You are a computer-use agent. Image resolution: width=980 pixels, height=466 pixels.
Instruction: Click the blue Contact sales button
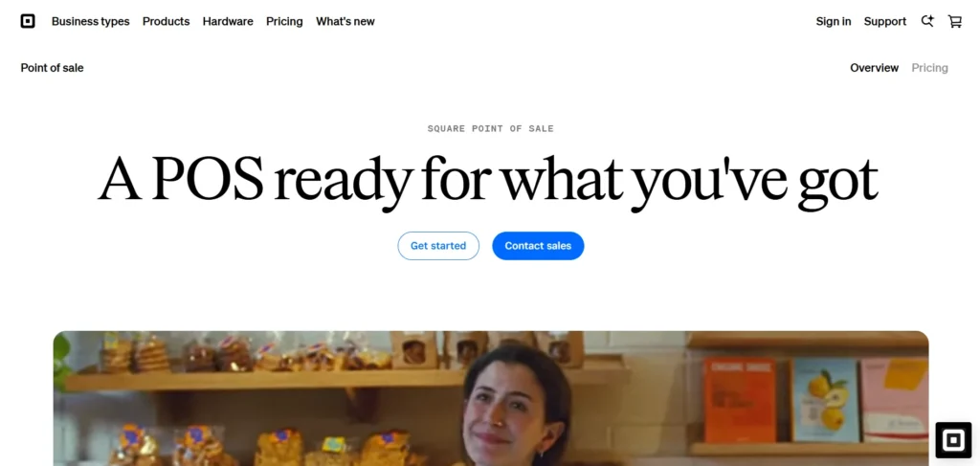click(538, 246)
